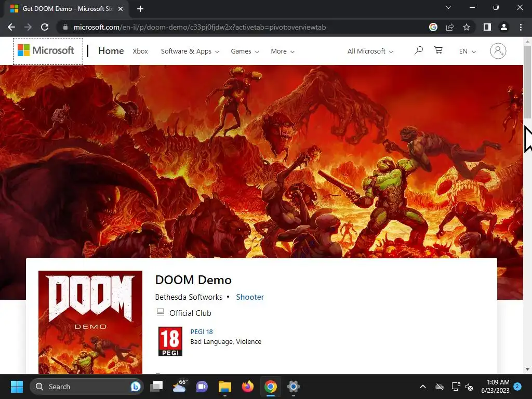Open the clock and date in the taskbar
This screenshot has height=399, width=532.
coord(495,387)
